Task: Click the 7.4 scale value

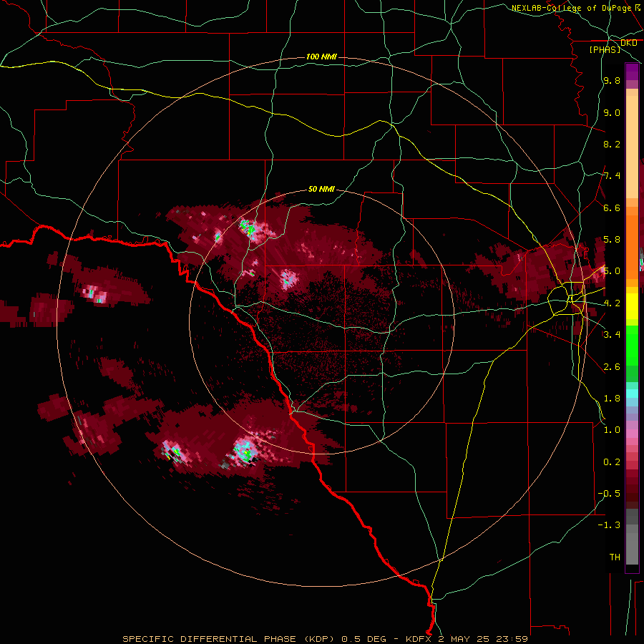Action: pyautogui.click(x=612, y=176)
